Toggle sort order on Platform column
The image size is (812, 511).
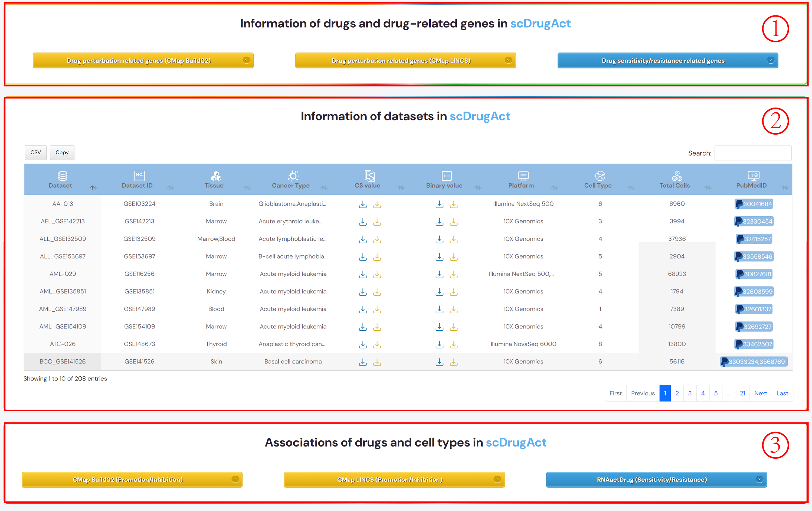click(x=555, y=188)
